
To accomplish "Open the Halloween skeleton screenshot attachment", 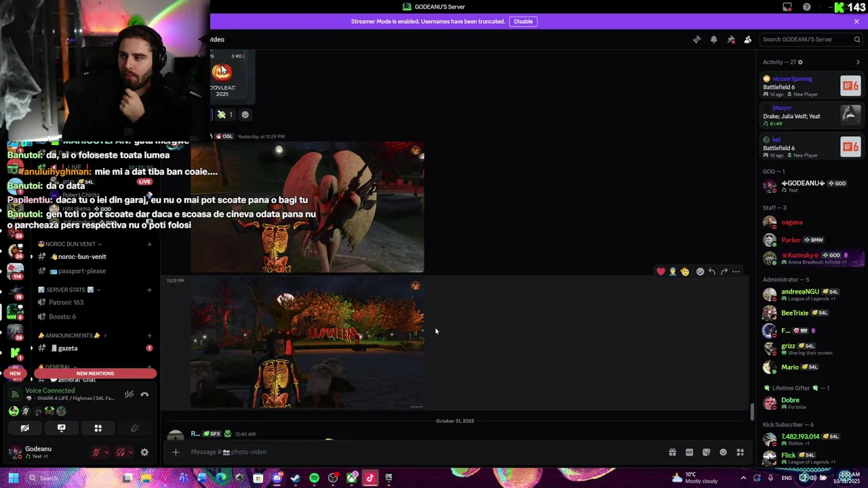I will click(307, 343).
